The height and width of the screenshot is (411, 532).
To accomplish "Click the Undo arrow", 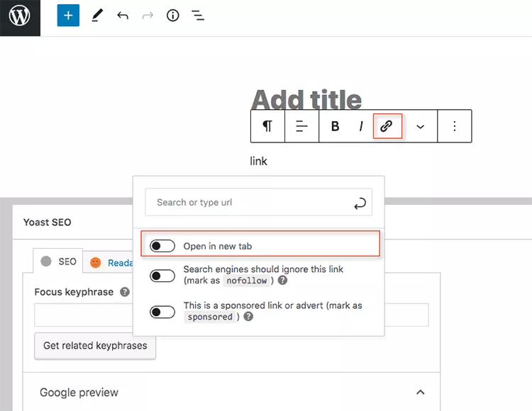I will (123, 16).
